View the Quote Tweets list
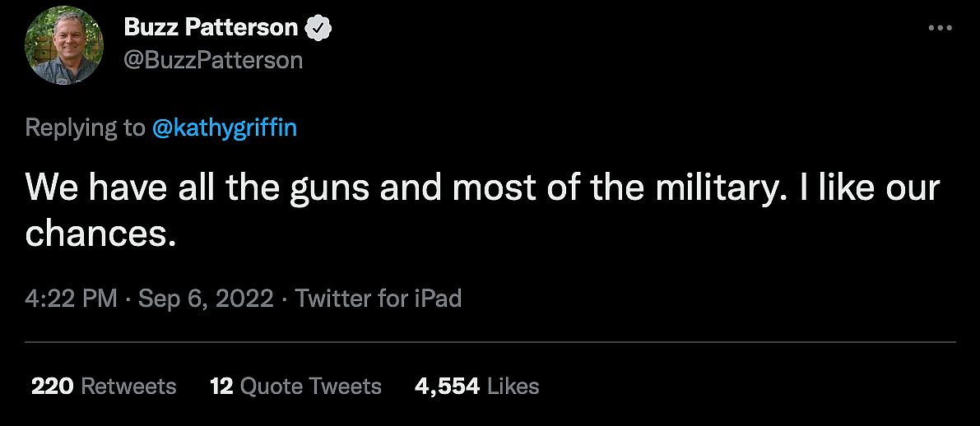The image size is (980, 426). [311, 386]
